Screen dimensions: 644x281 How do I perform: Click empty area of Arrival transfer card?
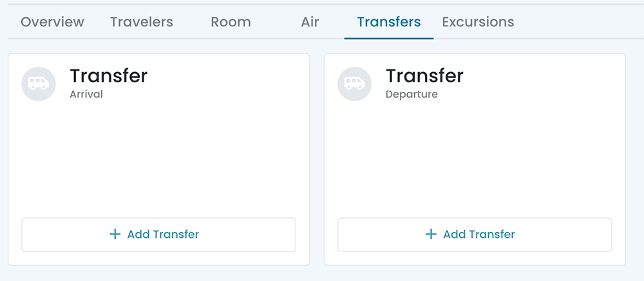pos(158,161)
